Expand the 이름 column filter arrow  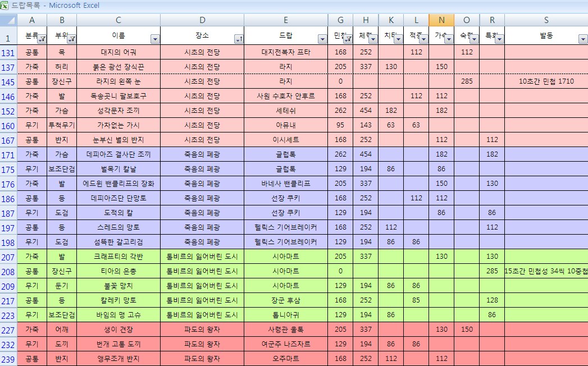tap(155, 39)
